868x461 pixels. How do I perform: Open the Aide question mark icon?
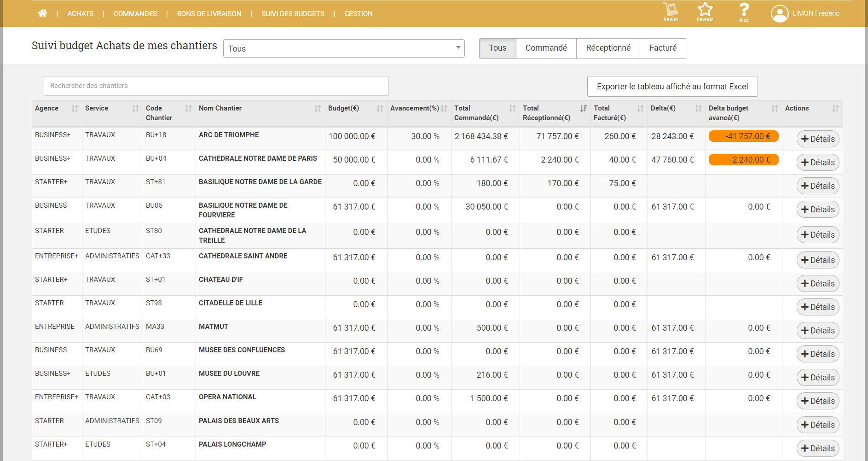tap(744, 12)
